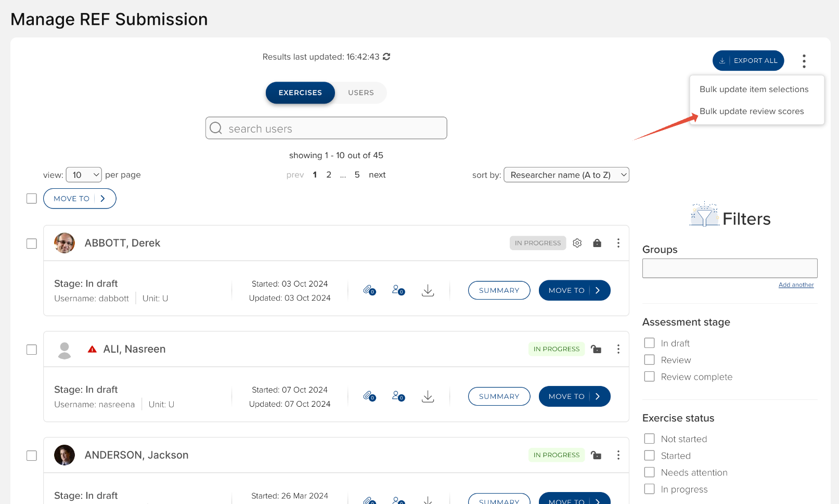Image resolution: width=839 pixels, height=504 pixels.
Task: Expand the bulk MOVE TO button above list
Action: [80, 199]
